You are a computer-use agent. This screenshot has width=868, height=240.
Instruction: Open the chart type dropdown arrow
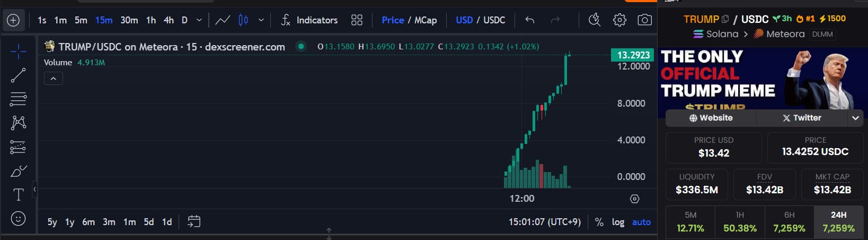(x=261, y=20)
